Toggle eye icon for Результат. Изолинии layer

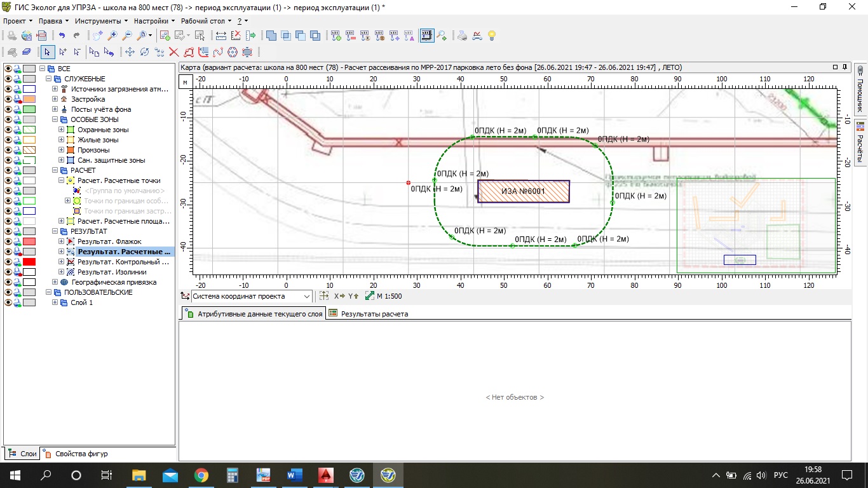coord(8,272)
